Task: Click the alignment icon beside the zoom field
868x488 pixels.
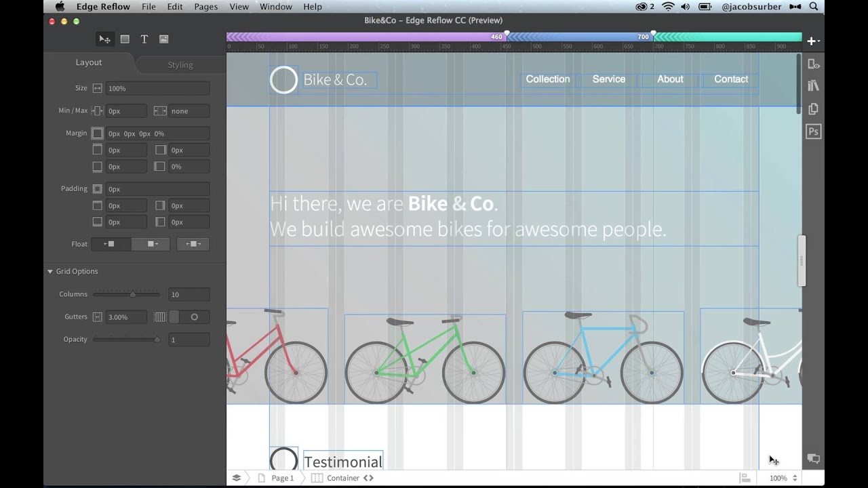Action: click(745, 478)
